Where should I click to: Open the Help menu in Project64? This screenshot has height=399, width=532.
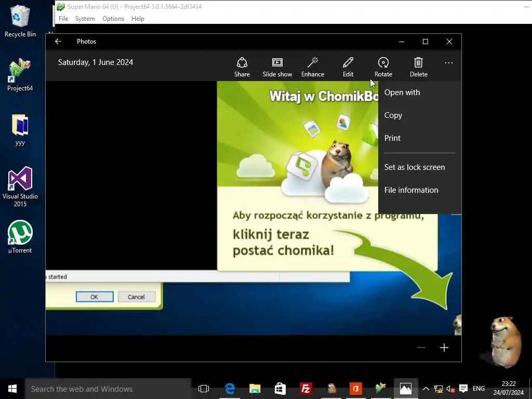(138, 19)
